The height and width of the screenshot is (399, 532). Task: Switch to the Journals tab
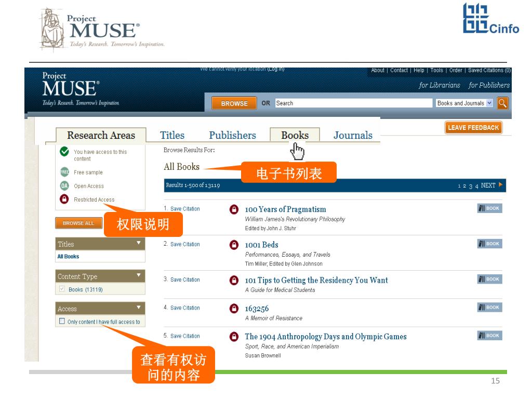click(x=353, y=135)
